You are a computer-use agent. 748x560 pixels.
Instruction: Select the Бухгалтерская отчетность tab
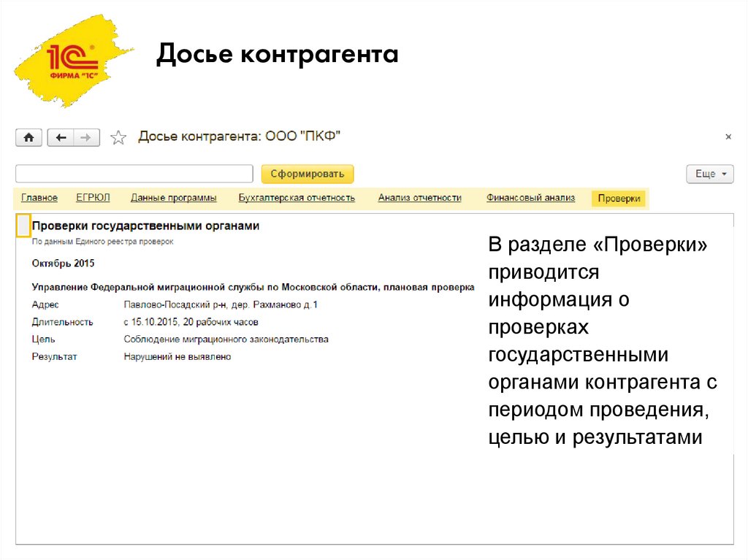[x=297, y=198]
